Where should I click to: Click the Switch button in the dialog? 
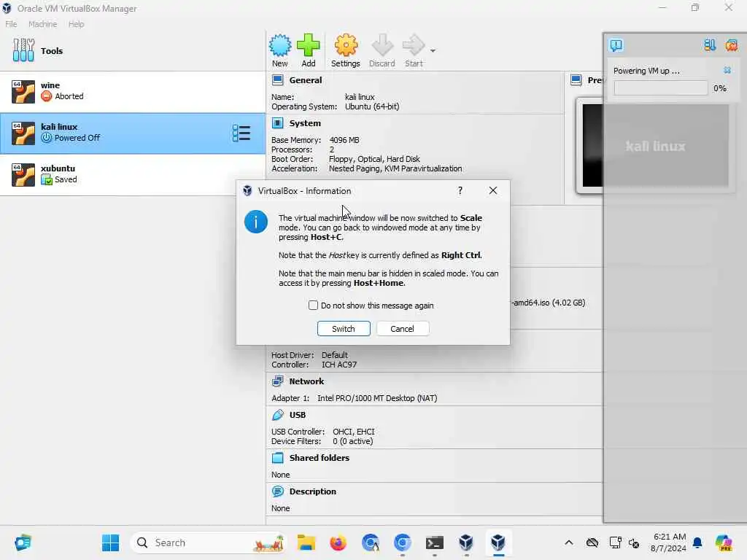pyautogui.click(x=344, y=329)
